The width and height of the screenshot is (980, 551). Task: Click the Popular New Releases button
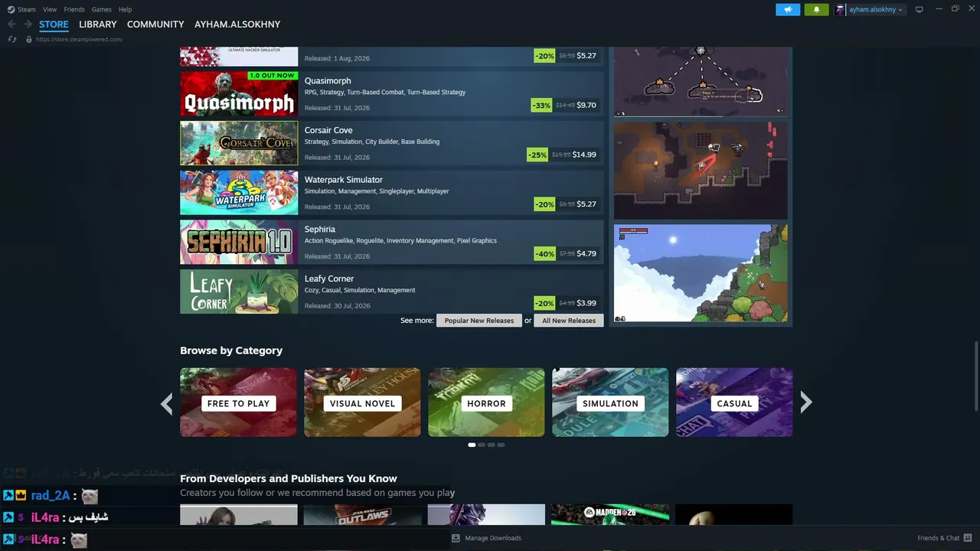[x=479, y=321]
